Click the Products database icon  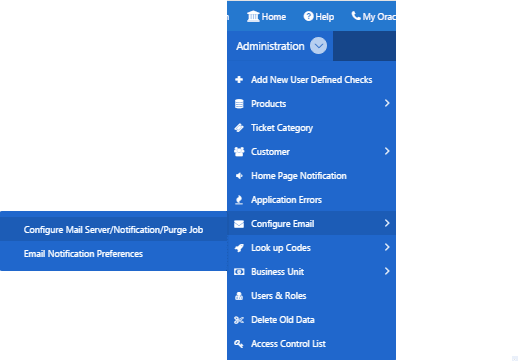click(239, 104)
